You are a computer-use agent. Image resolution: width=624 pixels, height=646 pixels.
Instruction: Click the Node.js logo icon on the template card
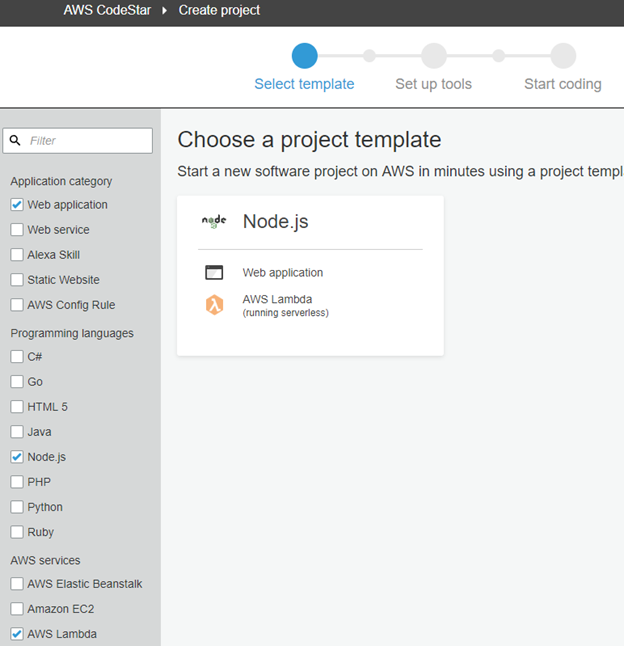[x=214, y=221]
